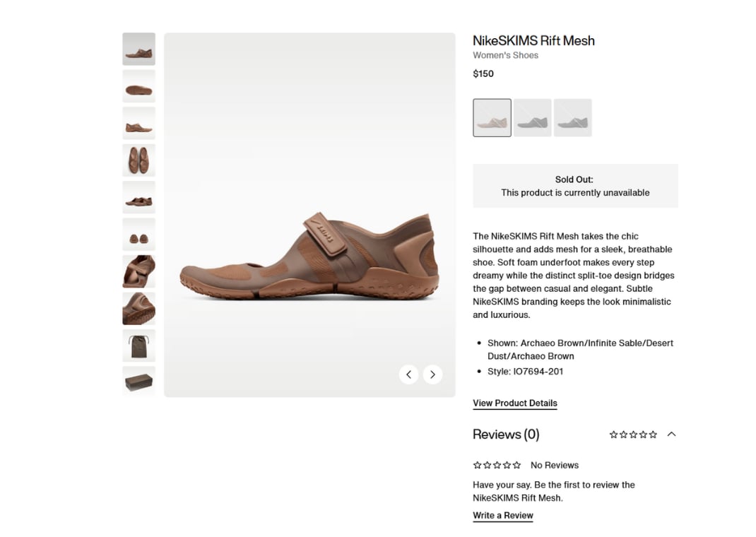Viewport: 756px width, 537px height.
Task: Open View Product Details
Action: click(514, 403)
